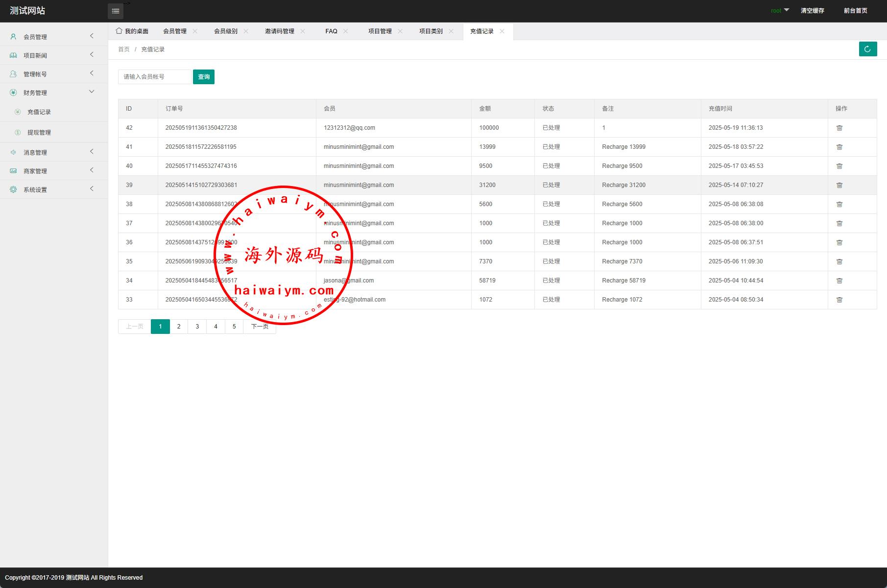This screenshot has height=588, width=887.
Task: Go to page 3 of the records
Action: pyautogui.click(x=197, y=327)
